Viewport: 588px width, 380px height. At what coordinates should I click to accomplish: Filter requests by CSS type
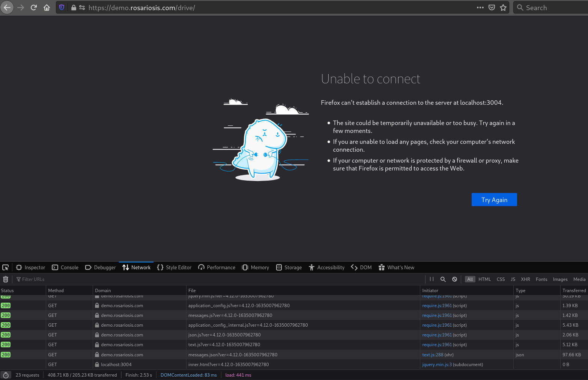[x=501, y=279]
